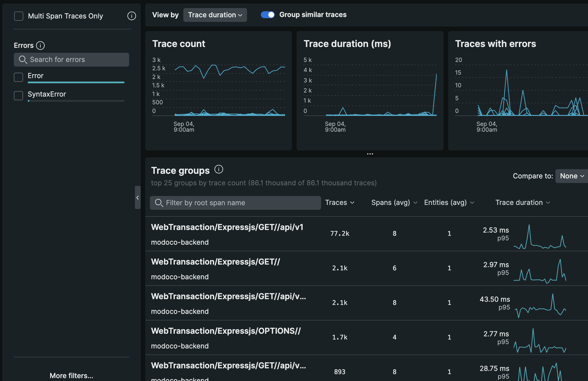
Task: Open WebTransaction/Expressjs/OPTIONS// trace group
Action: pos(226,331)
